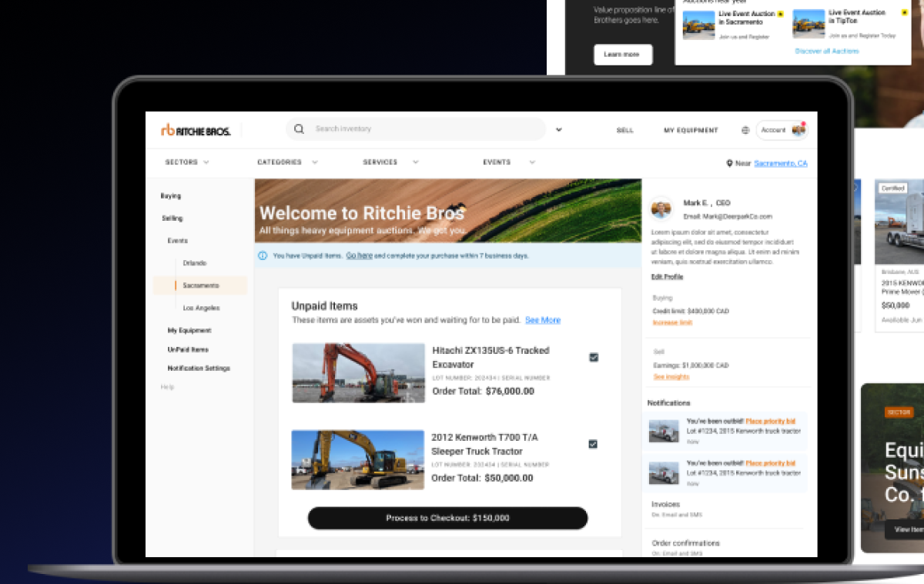
Task: Click the info icon in unpaid items banner
Action: coord(263,255)
